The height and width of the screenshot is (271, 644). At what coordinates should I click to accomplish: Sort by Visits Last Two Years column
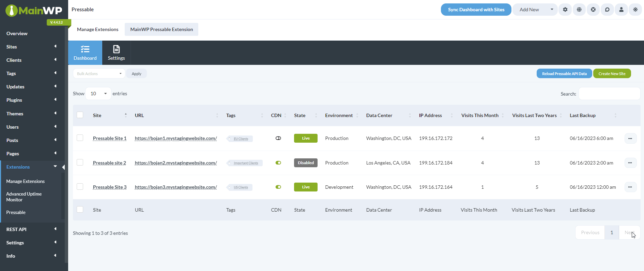561,115
